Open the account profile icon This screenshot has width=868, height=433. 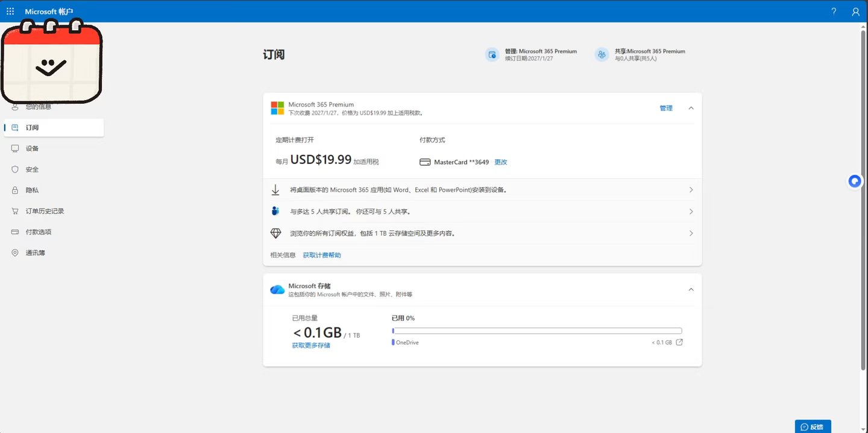point(855,11)
